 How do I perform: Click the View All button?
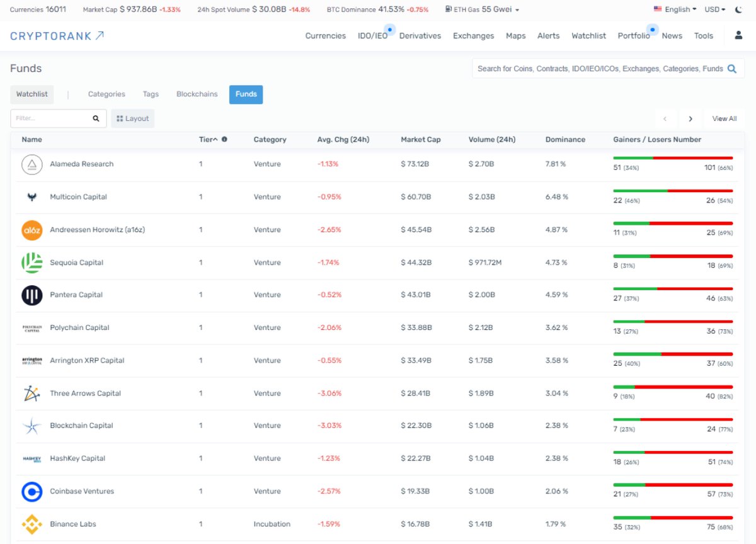click(x=724, y=118)
